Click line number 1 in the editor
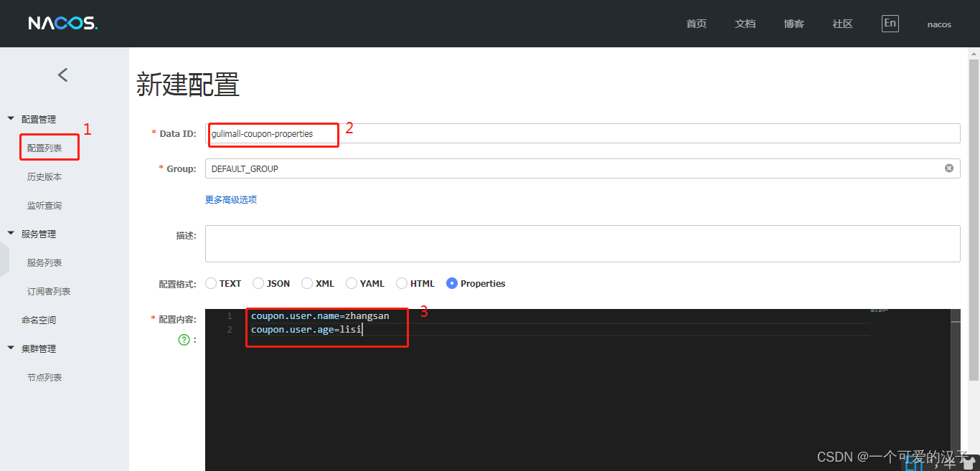 (x=230, y=315)
